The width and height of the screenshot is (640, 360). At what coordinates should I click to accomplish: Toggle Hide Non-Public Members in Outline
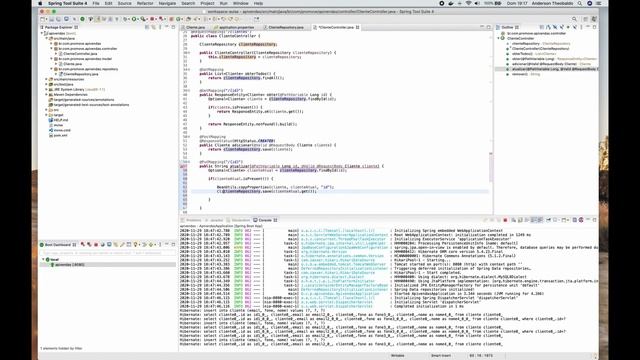(568, 27)
